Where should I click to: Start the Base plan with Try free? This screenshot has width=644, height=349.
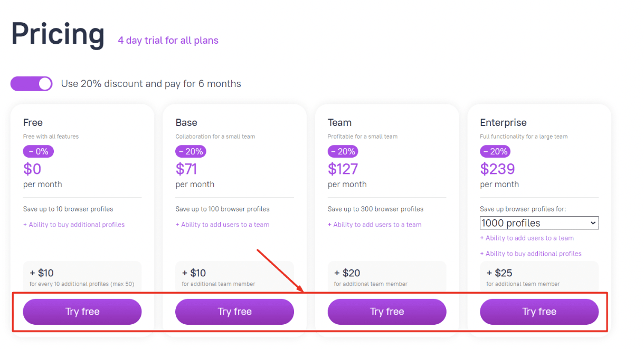pos(234,312)
